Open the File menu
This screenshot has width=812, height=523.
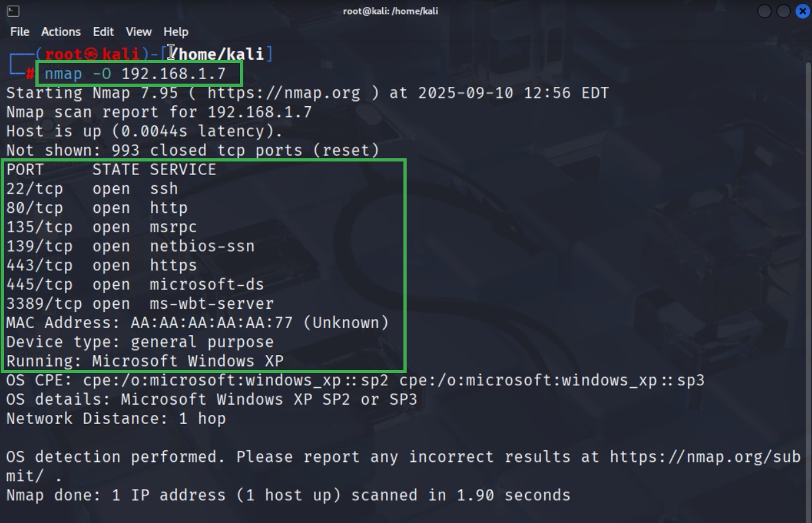pos(20,32)
